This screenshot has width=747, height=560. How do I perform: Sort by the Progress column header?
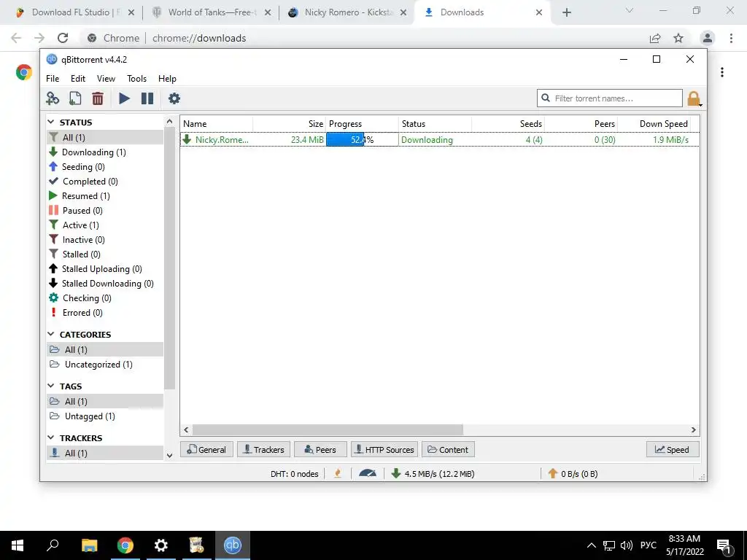[x=362, y=124]
